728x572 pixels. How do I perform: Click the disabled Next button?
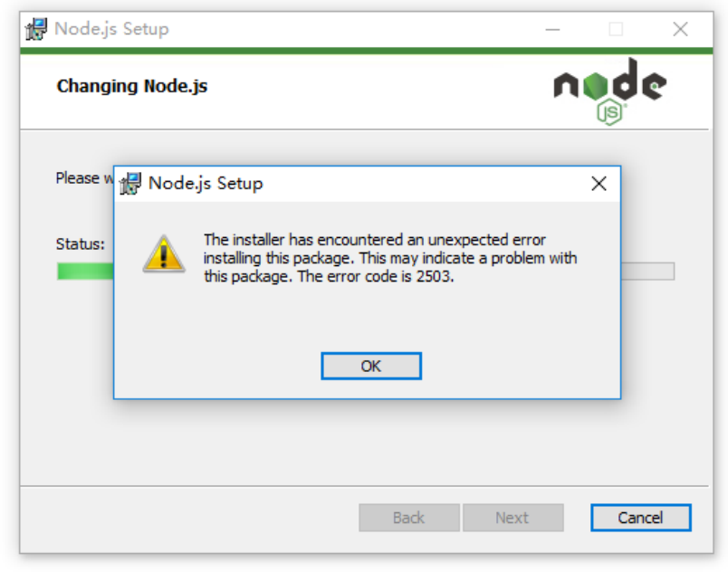coord(512,518)
